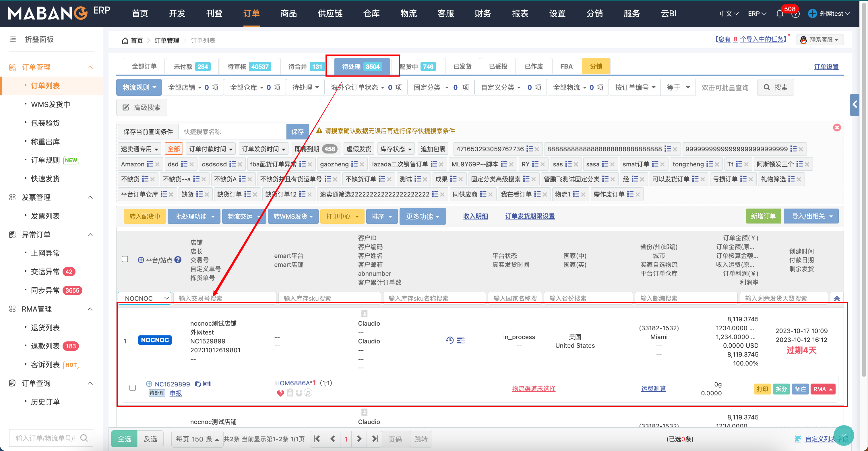This screenshot has height=451, width=868.
Task: Collapse filter row double-chevron icon
Action: click(x=837, y=298)
